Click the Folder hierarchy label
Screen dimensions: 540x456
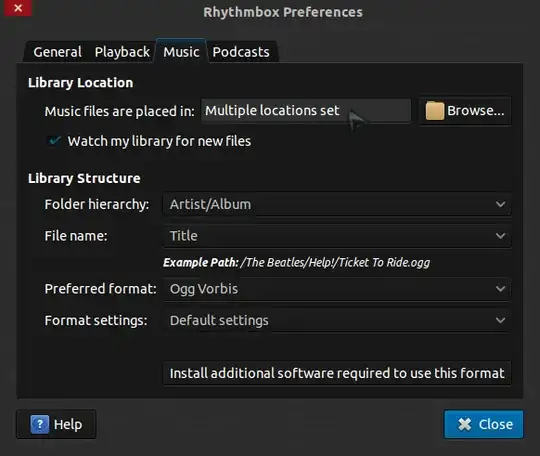point(97,204)
